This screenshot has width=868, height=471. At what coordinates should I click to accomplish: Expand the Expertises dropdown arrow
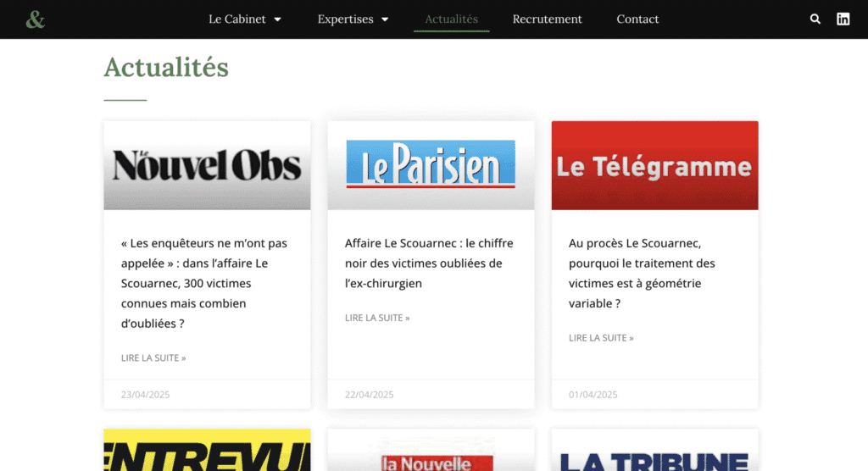386,19
